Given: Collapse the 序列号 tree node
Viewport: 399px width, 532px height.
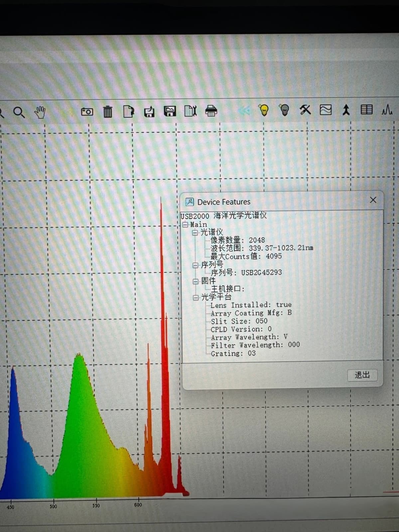Looking at the screenshot, I should 196,265.
